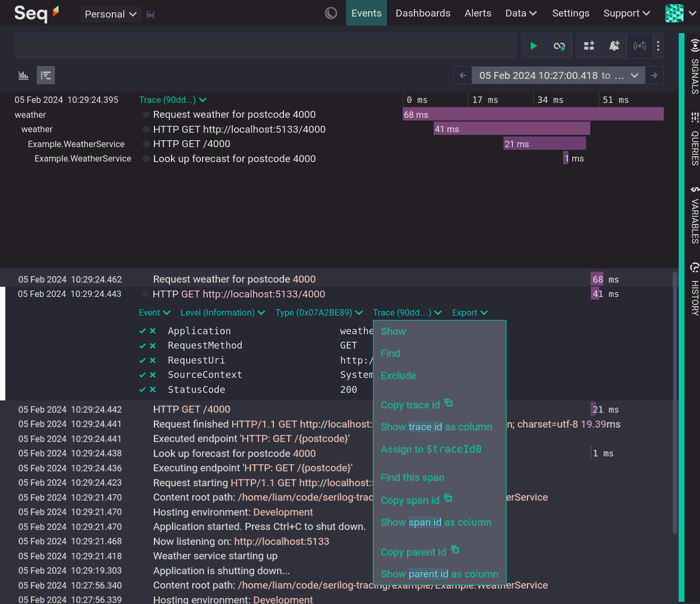
Task: Choose Assign to $traceId0 menu entry
Action: tap(431, 449)
